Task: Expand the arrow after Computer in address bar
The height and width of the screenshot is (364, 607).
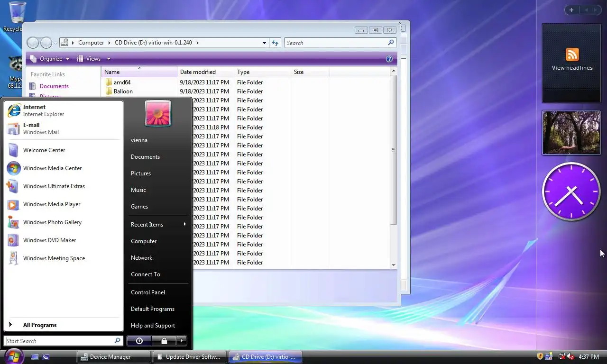Action: click(109, 43)
